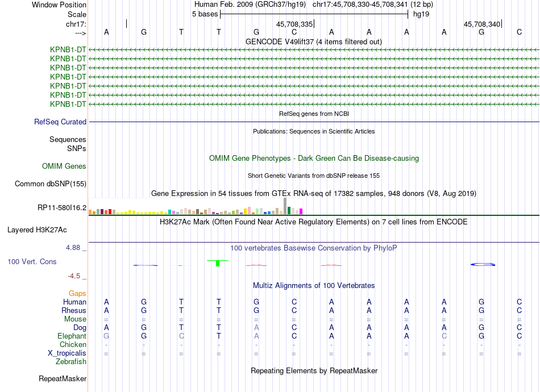Select the Elephant alignment row label
The width and height of the screenshot is (540, 392).
(x=72, y=336)
